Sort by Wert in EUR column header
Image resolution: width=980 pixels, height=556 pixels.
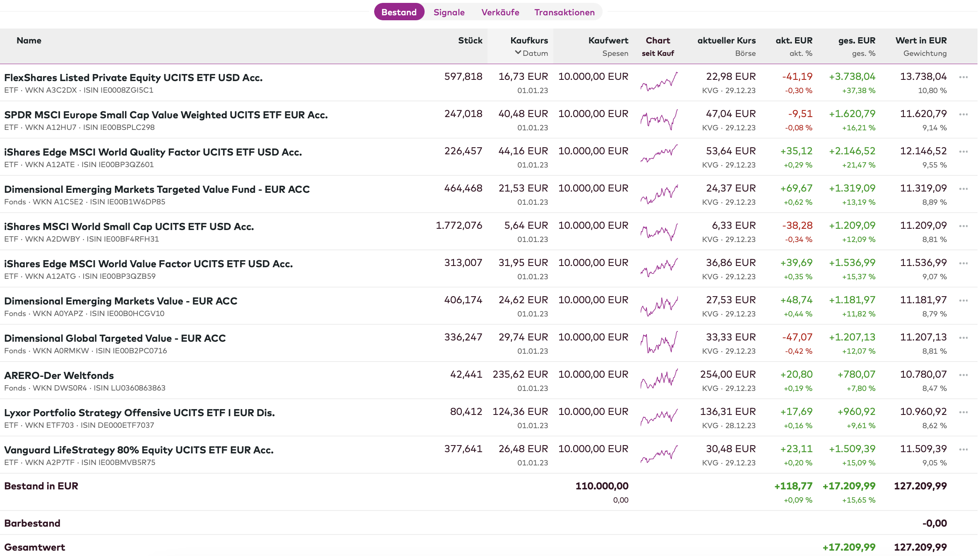(921, 41)
